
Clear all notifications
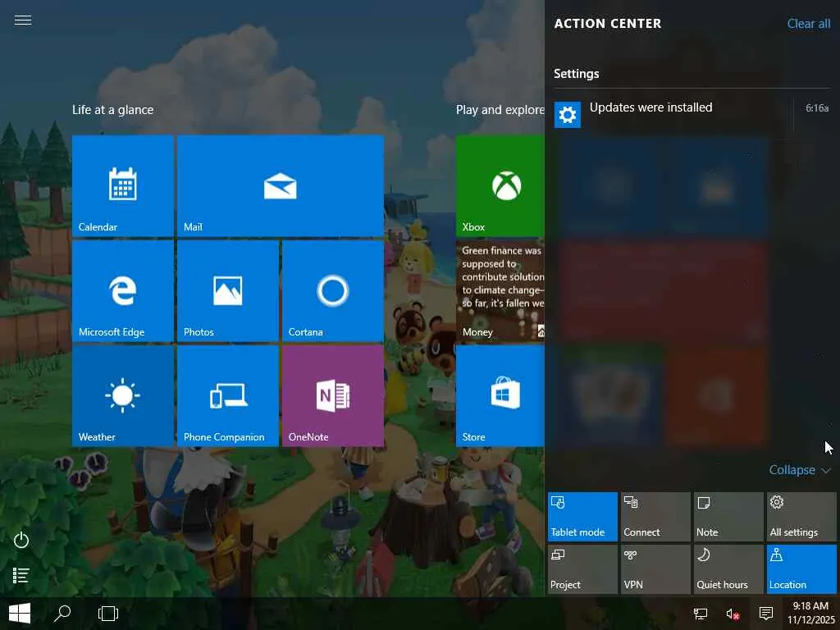click(808, 24)
